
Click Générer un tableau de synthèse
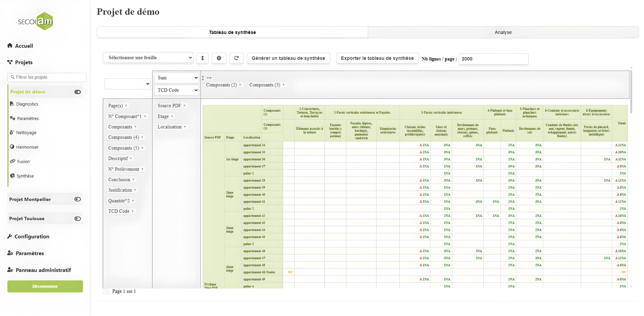pyautogui.click(x=288, y=58)
